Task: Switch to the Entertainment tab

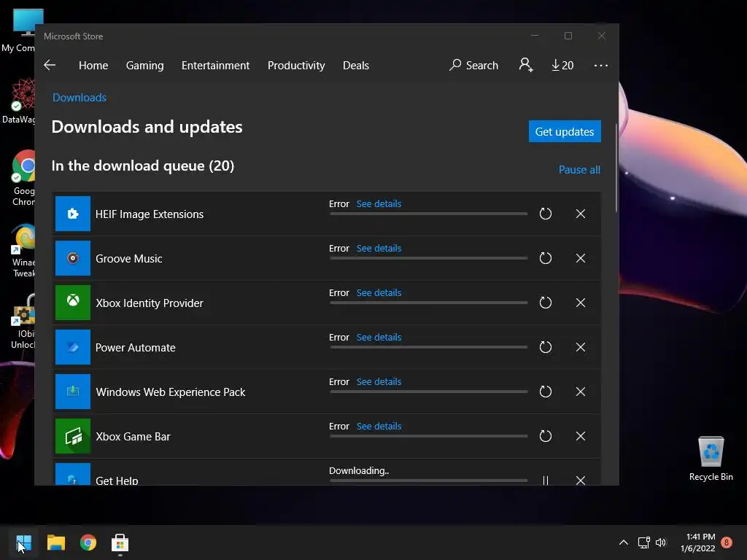Action: tap(215, 65)
